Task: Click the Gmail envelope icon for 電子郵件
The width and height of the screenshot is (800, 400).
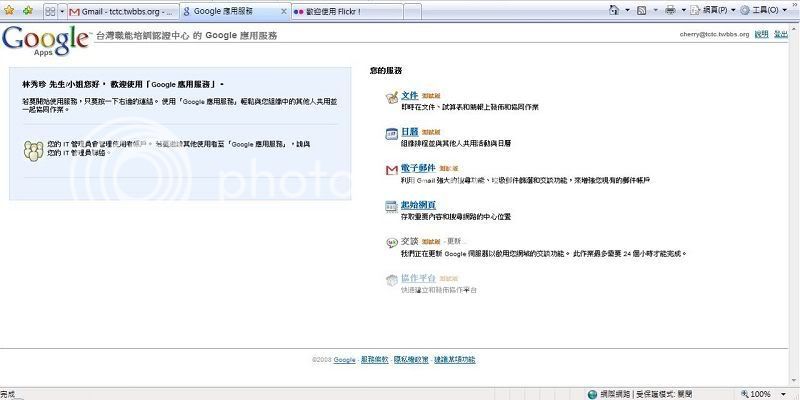Action: [x=392, y=170]
